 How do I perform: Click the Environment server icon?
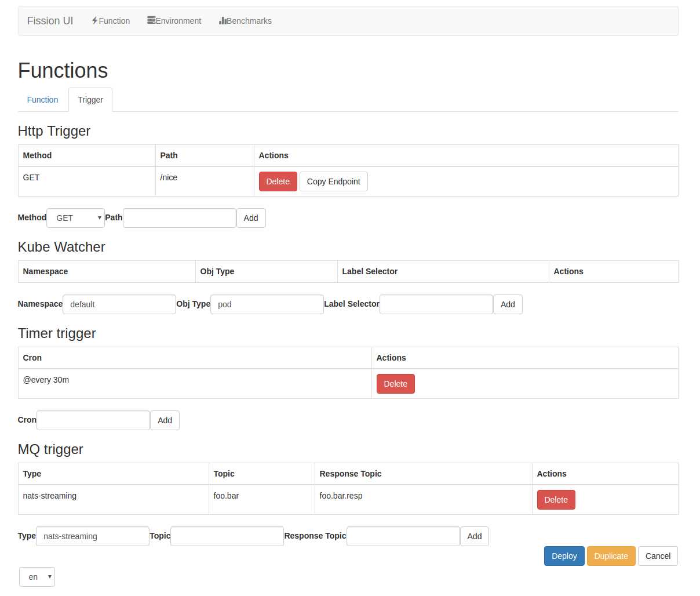[x=151, y=20]
